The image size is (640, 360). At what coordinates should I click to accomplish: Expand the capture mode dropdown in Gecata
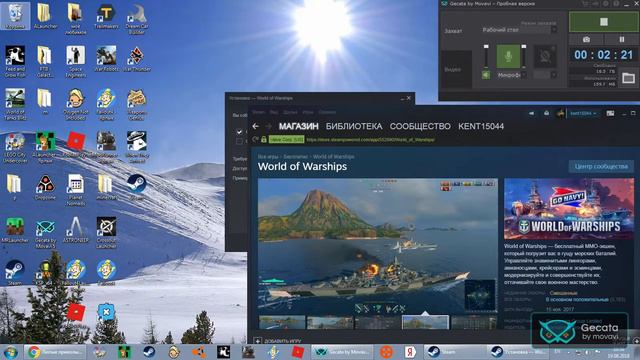pos(554,30)
